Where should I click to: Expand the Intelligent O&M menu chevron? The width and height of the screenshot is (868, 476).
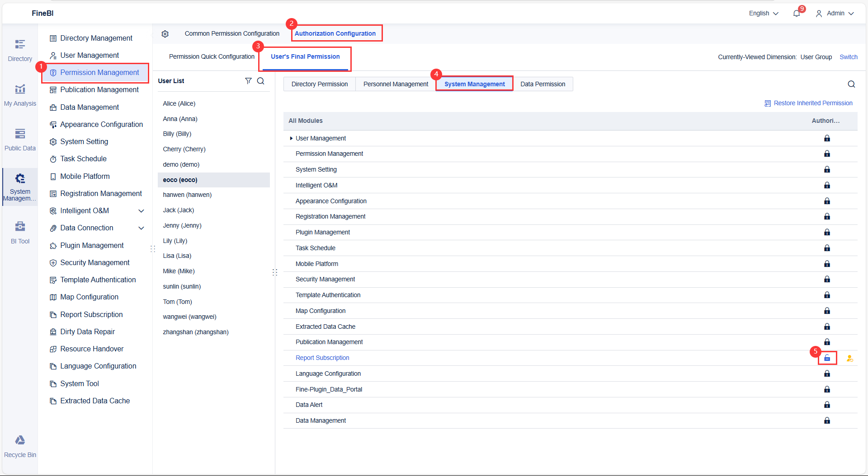[x=141, y=211]
